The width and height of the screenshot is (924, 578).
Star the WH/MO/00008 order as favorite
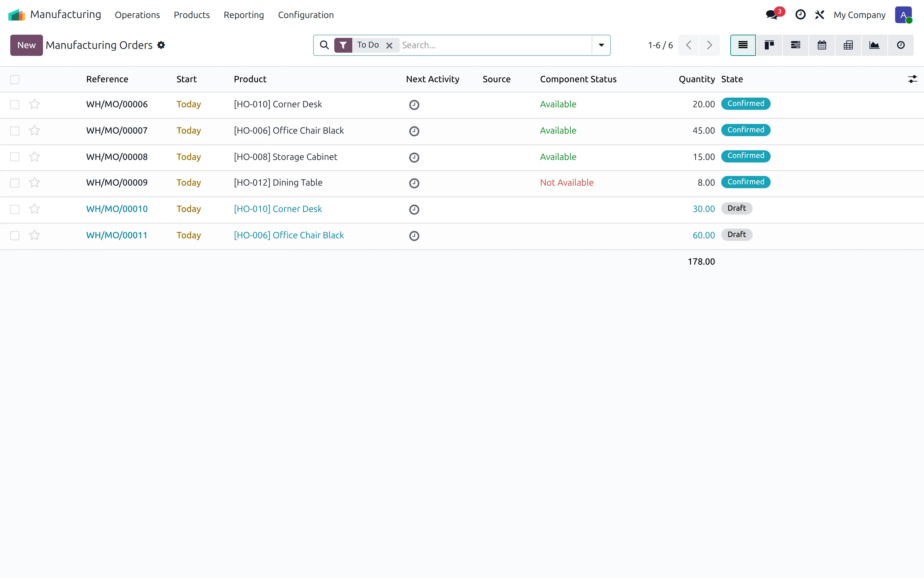(34, 157)
